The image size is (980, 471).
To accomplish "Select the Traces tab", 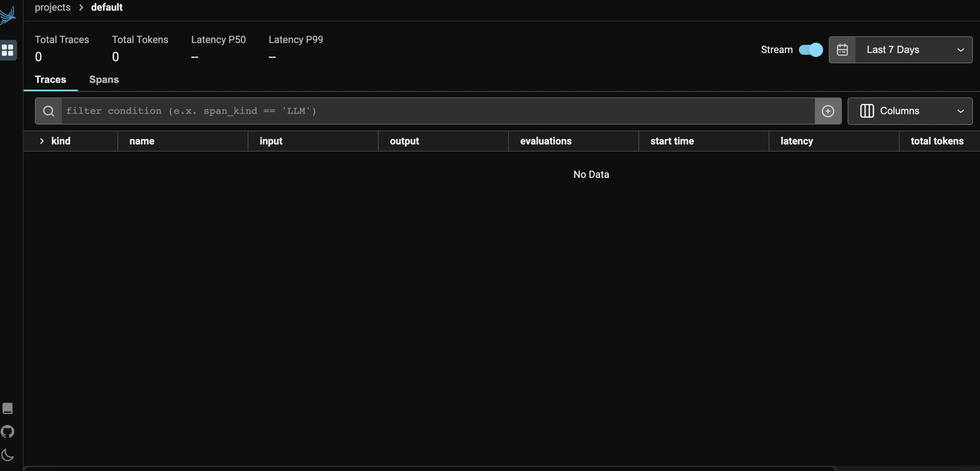I will coord(51,80).
